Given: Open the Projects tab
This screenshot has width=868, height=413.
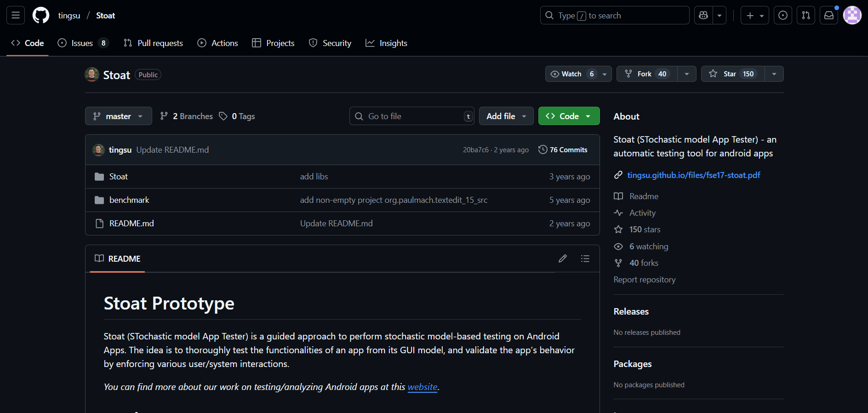Looking at the screenshot, I should (273, 43).
